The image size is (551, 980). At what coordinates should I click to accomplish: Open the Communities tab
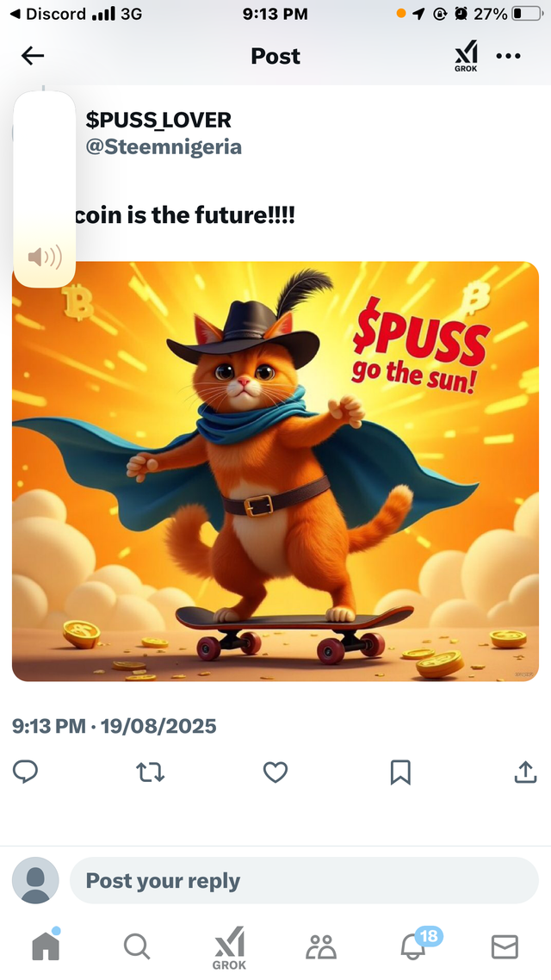pos(321,947)
